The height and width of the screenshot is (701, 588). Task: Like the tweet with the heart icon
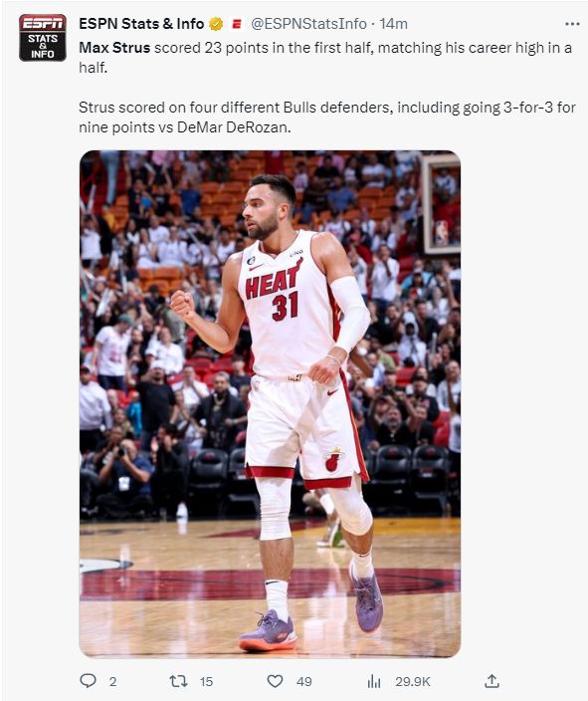(x=275, y=681)
